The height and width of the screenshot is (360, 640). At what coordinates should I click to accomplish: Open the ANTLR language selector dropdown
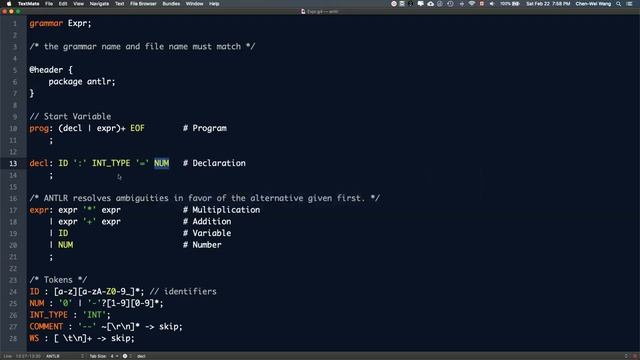[64, 356]
